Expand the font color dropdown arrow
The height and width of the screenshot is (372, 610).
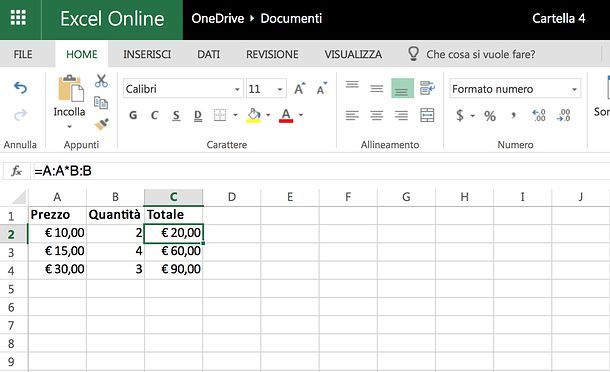pyautogui.click(x=301, y=115)
